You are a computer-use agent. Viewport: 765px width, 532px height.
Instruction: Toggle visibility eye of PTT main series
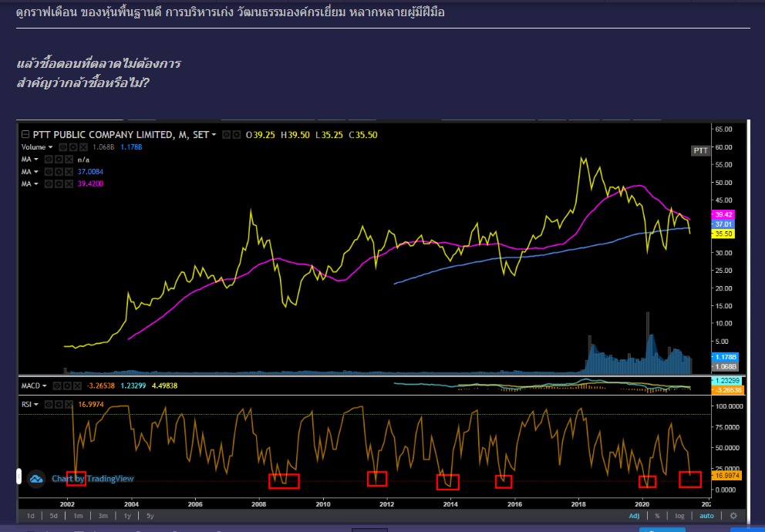tap(227, 135)
